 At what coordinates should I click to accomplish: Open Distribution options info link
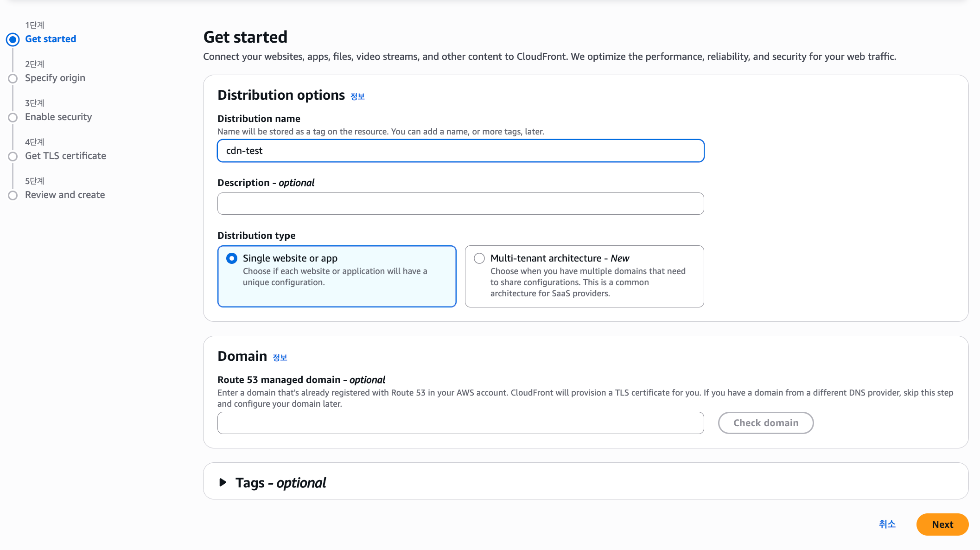[357, 96]
